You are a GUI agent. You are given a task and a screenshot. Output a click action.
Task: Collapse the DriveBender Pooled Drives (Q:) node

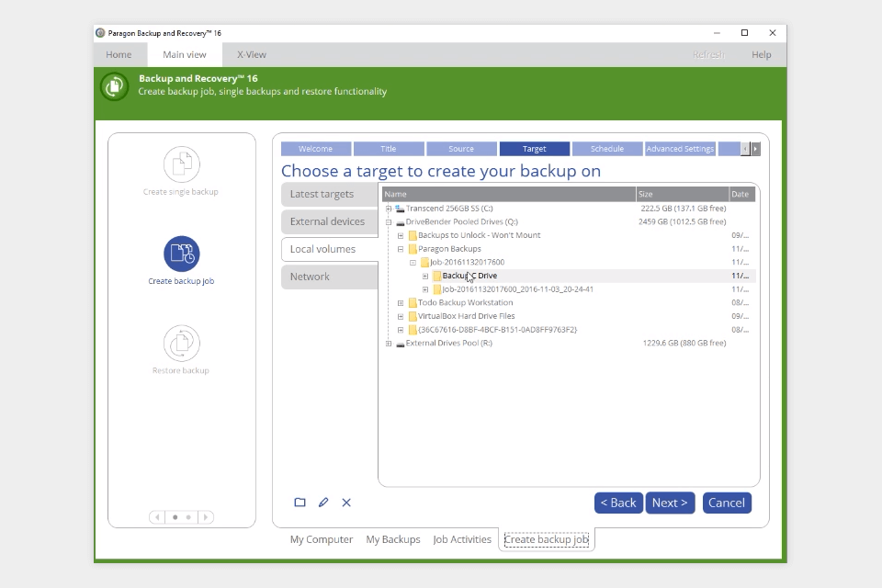(390, 221)
